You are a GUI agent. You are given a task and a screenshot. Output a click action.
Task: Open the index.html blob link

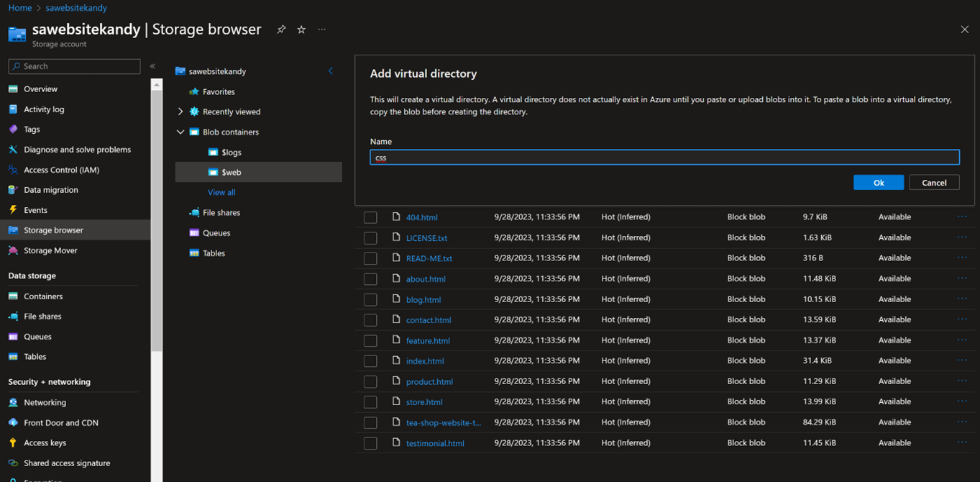pyautogui.click(x=425, y=361)
